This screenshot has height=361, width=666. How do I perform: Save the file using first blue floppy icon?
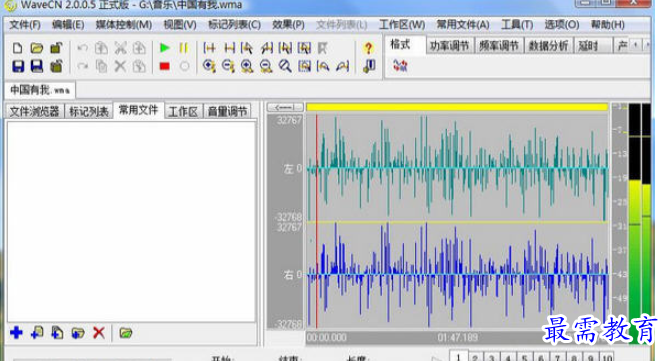tap(18, 66)
